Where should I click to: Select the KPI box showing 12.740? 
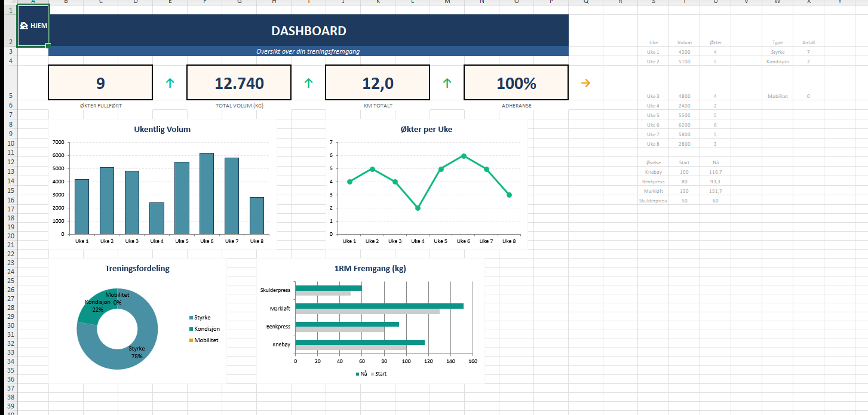239,83
